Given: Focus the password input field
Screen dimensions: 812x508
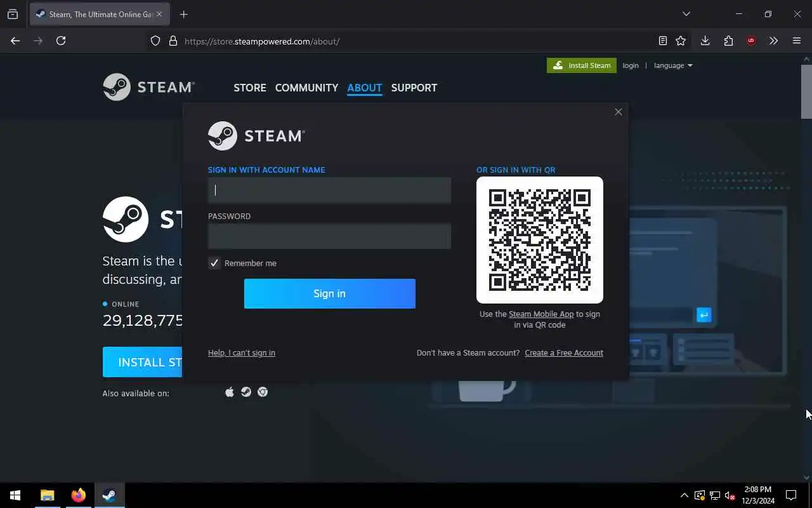Looking at the screenshot, I should pos(330,236).
